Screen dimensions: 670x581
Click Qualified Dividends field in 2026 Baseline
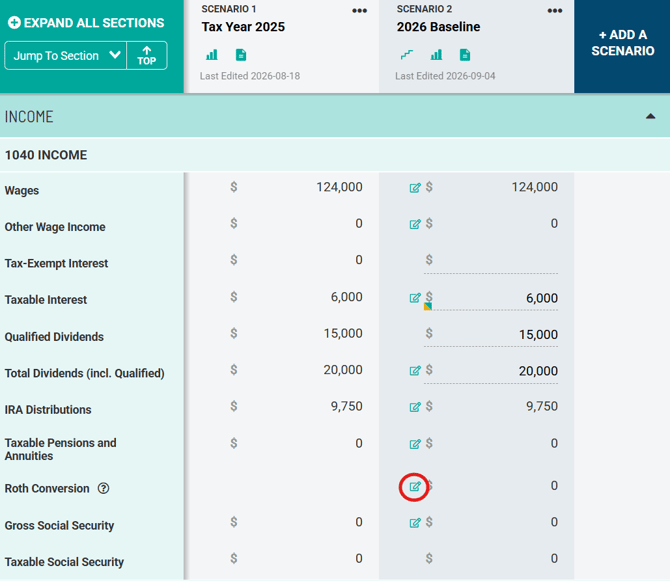(491, 335)
